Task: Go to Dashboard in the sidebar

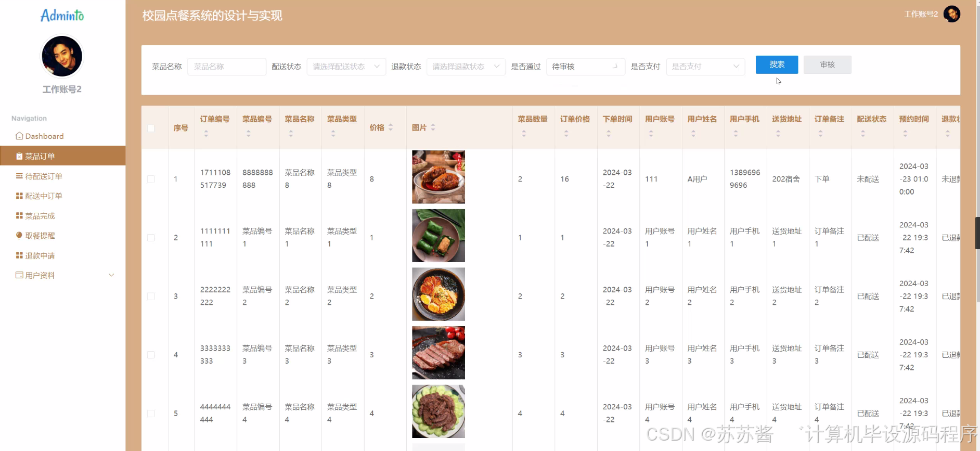Action: (62, 136)
